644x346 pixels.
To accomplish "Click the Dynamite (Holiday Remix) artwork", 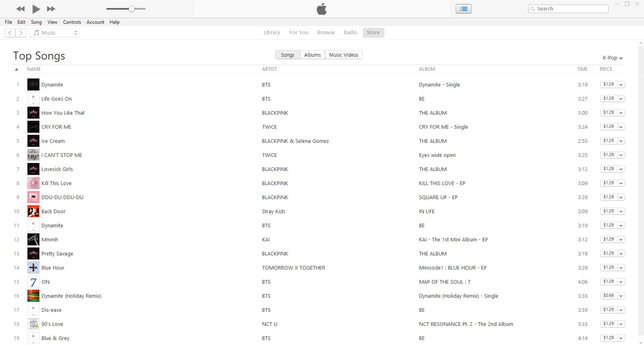I will point(33,296).
